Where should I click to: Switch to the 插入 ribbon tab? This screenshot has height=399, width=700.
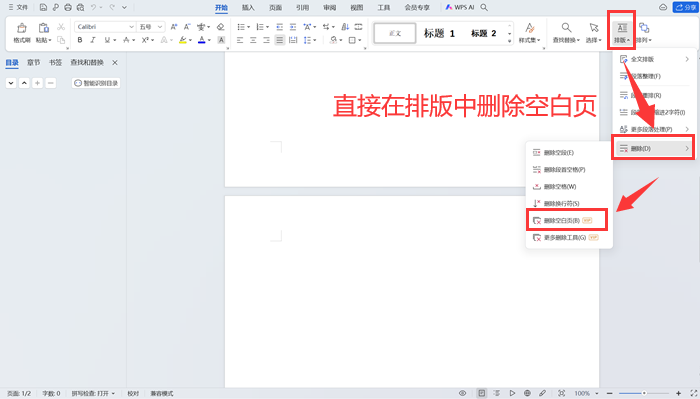[248, 8]
